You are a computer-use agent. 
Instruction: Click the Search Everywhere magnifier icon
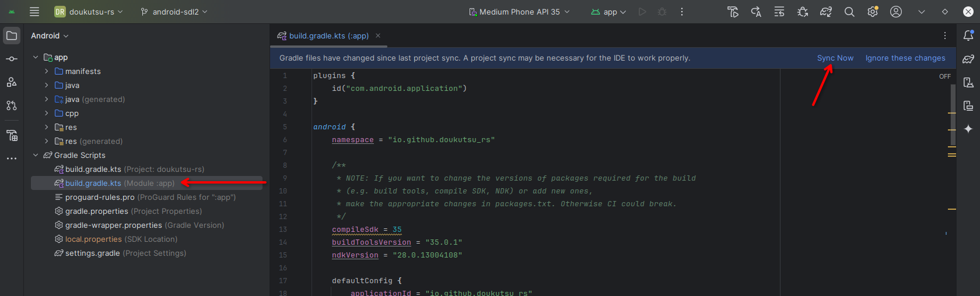click(x=849, y=12)
